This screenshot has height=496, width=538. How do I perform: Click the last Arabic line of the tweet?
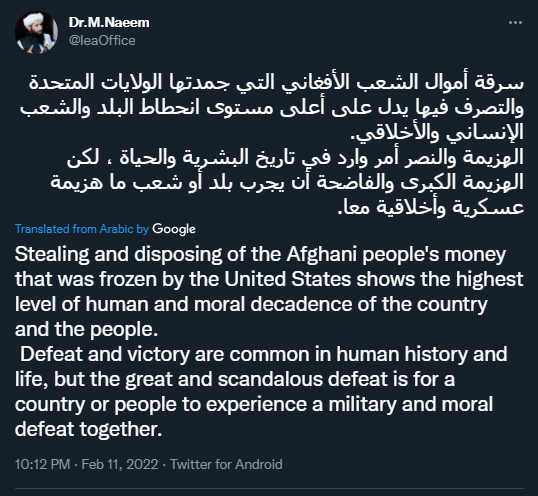[x=431, y=207]
